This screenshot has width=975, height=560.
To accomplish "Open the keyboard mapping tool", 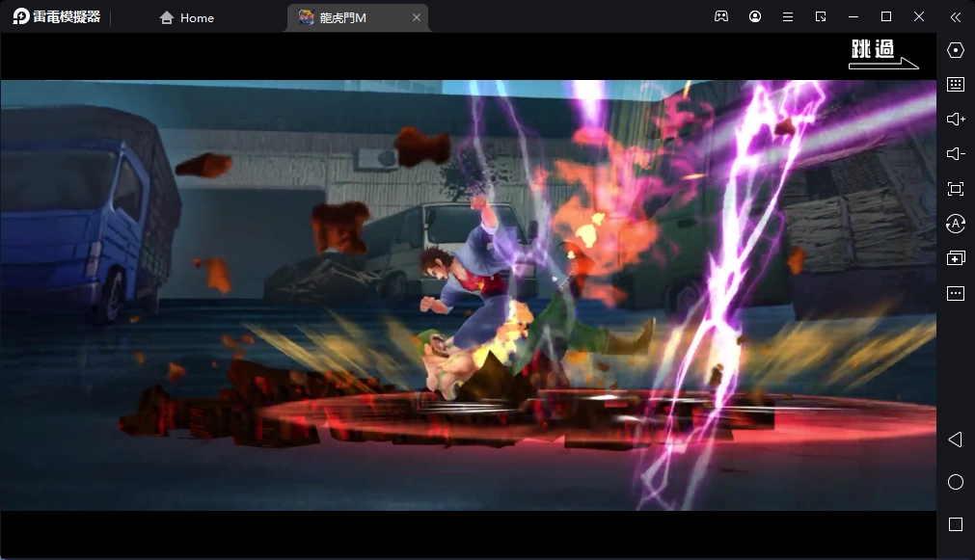I will point(956,85).
